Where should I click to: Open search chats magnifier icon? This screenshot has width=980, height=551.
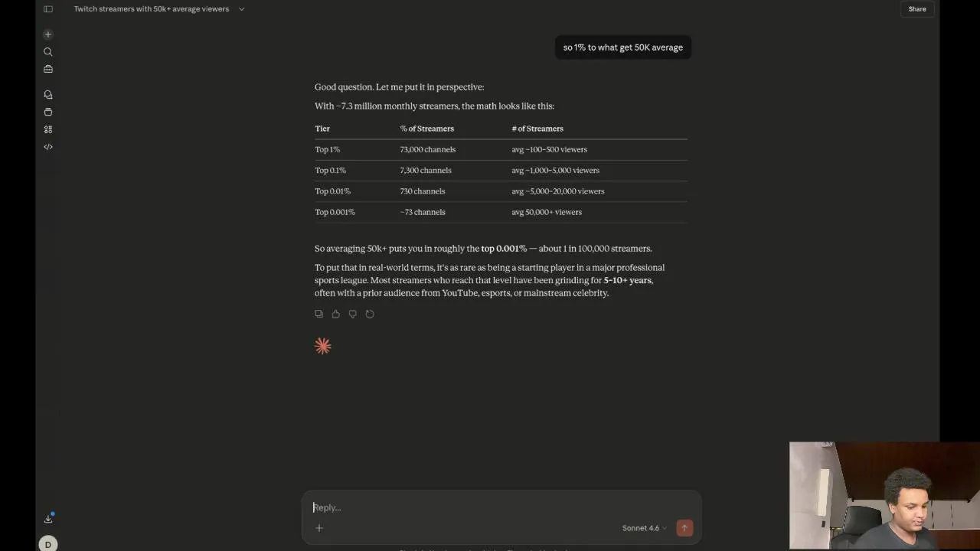[48, 52]
